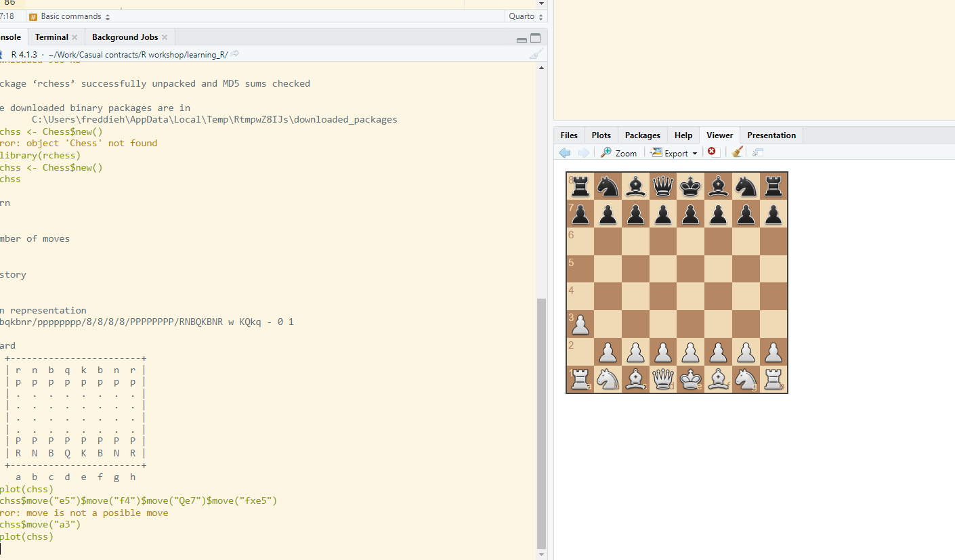
Task: Click the Viewer forward arrow icon
Action: (x=583, y=153)
